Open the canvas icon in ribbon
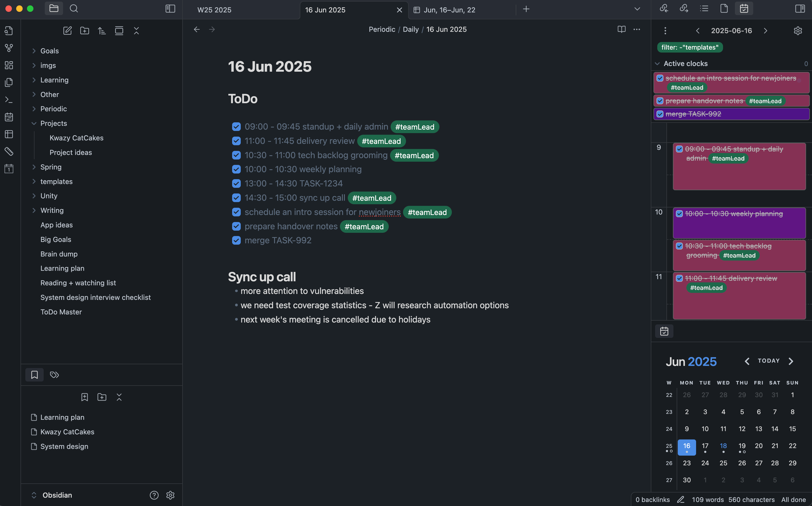812x506 pixels. (9, 65)
